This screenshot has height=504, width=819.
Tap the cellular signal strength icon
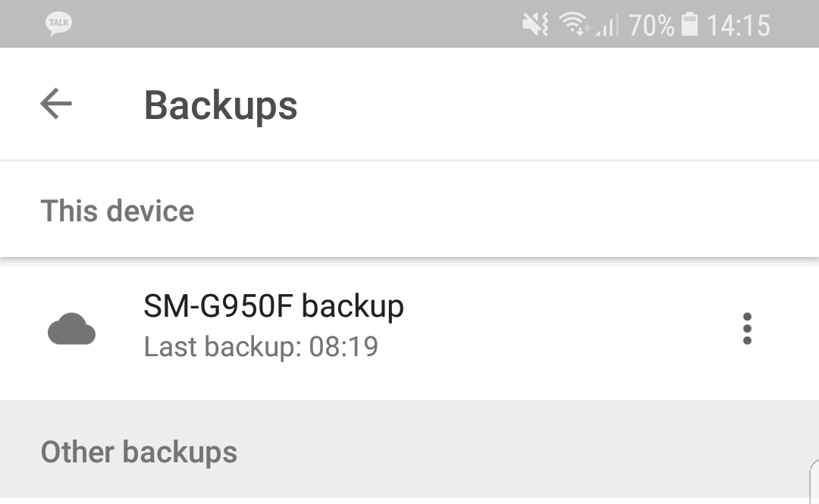[x=607, y=27]
